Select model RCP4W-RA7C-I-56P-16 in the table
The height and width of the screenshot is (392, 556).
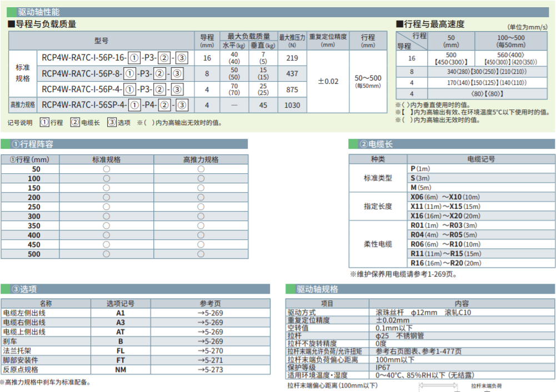(115, 58)
